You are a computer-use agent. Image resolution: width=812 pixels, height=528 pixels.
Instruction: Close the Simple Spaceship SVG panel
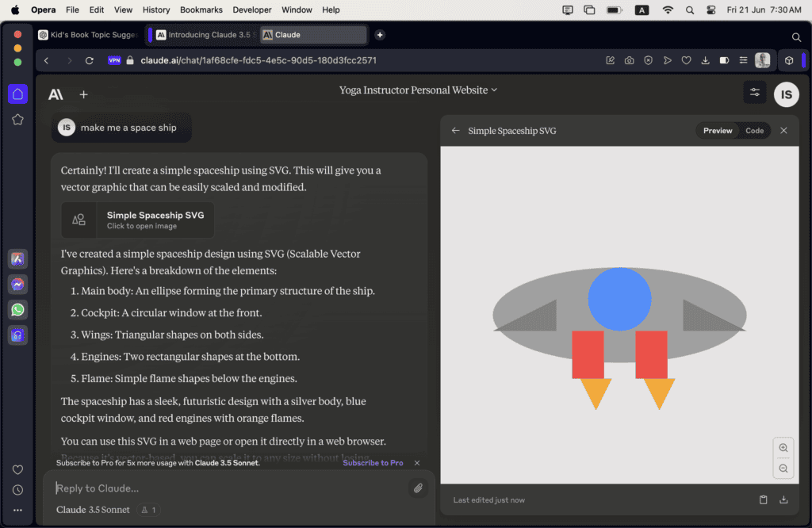pos(783,131)
